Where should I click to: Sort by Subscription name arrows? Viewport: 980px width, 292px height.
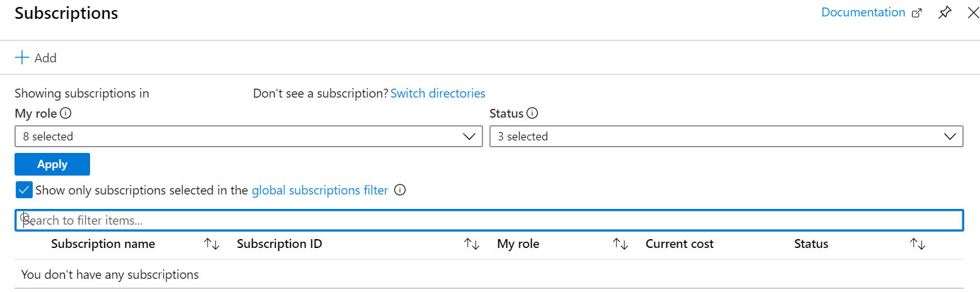212,244
